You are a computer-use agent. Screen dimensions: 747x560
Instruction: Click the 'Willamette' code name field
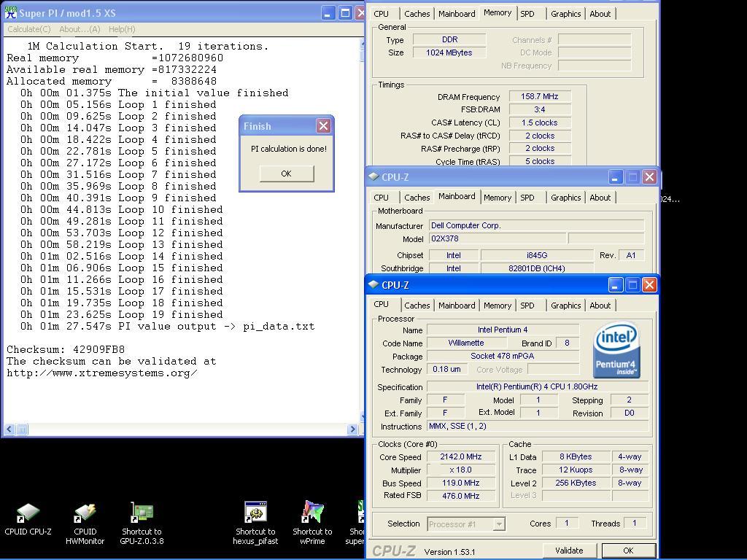[x=466, y=343]
